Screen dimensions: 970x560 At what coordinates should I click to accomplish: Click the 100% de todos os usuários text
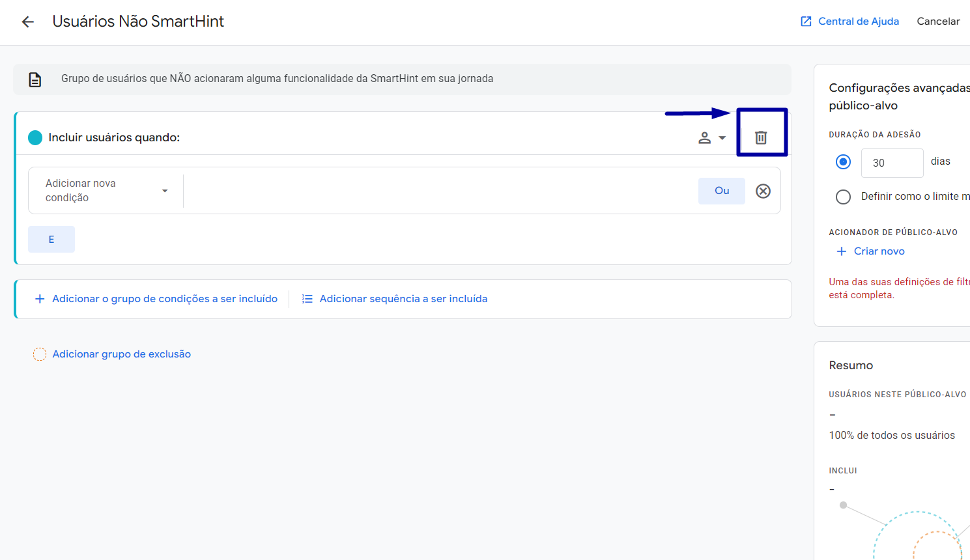(892, 436)
